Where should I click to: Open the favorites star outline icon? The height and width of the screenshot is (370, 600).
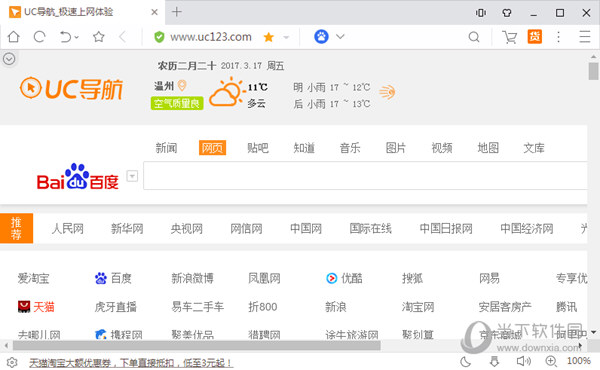click(x=99, y=37)
